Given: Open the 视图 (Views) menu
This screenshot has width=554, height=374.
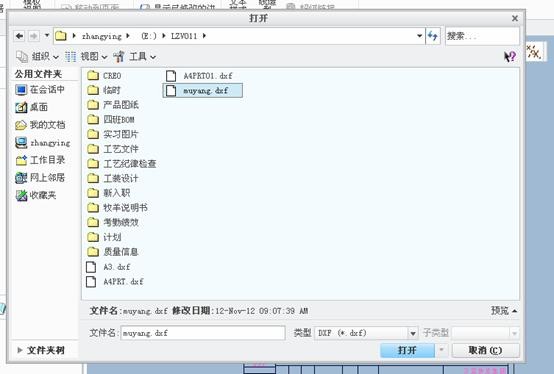Looking at the screenshot, I should [x=86, y=57].
